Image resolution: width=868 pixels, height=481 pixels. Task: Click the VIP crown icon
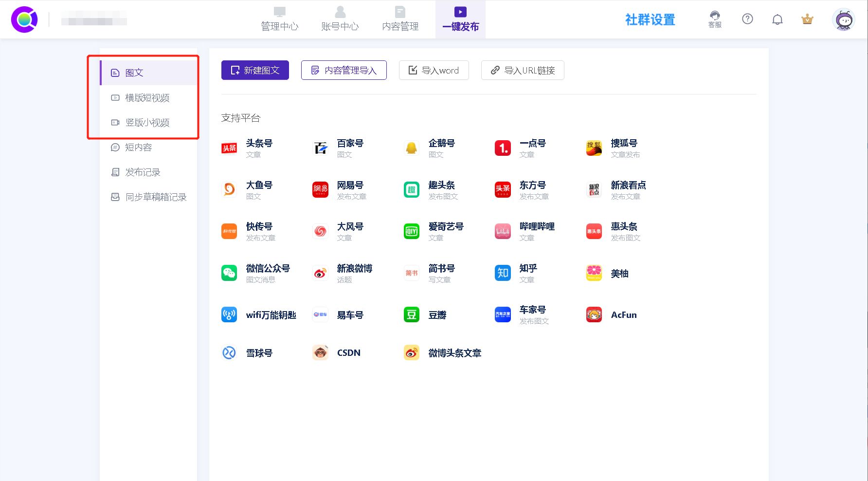pyautogui.click(x=807, y=19)
